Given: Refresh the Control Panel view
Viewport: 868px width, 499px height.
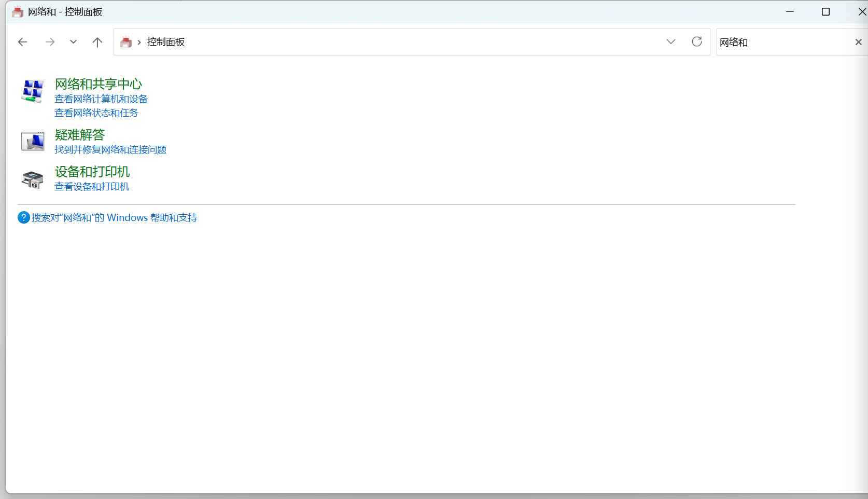Looking at the screenshot, I should tap(696, 42).
